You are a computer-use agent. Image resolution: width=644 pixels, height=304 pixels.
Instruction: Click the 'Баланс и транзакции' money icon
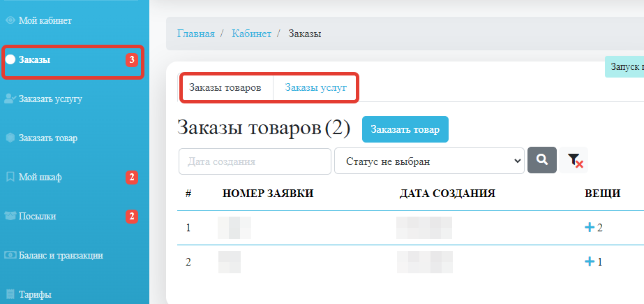(10, 255)
